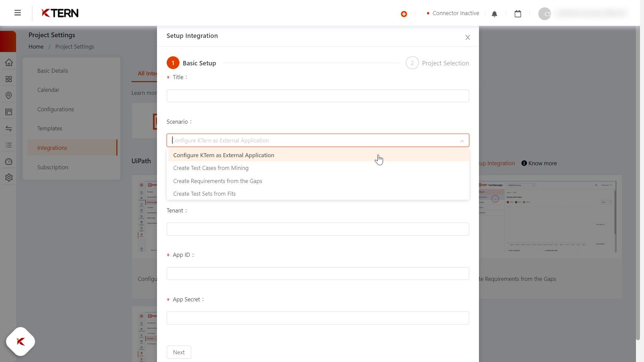
Task: Open Basic Details settings
Action: [x=53, y=71]
